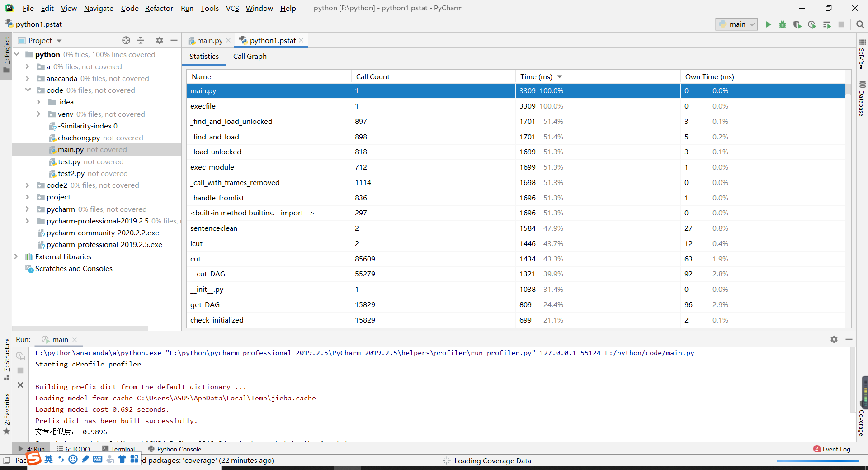Close the main tab in Run panel
This screenshot has width=868, height=470.
point(75,340)
